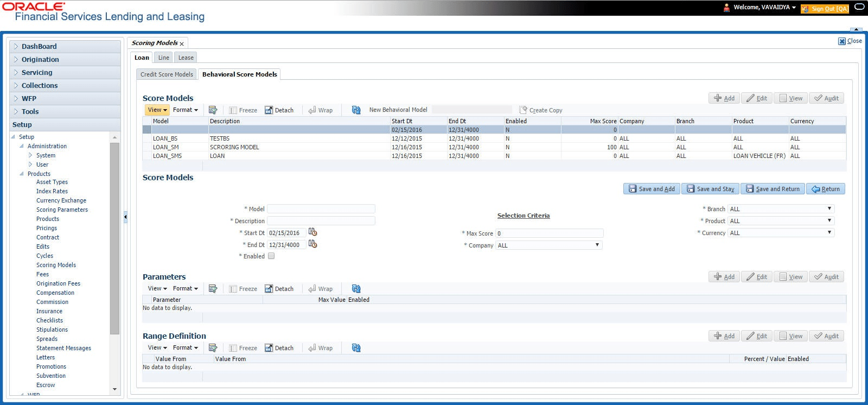Click the Query by Example icon in Parameters toolbar
Screen dimensions: 868x405
(x=213, y=288)
